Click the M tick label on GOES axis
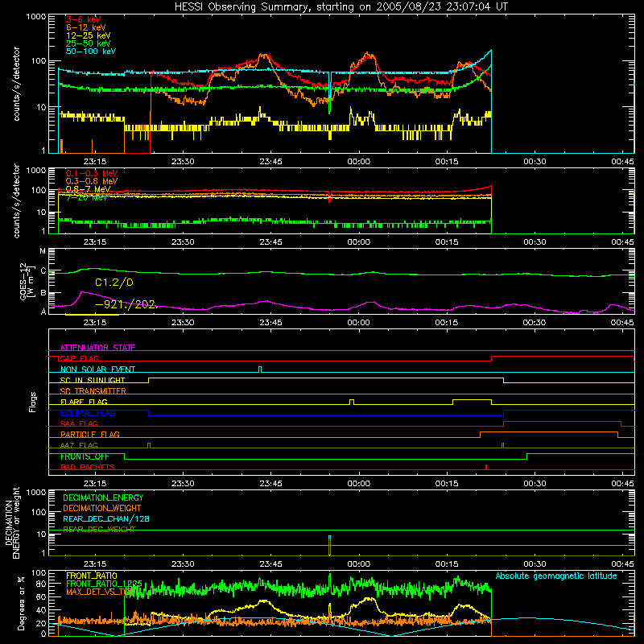This screenshot has height=644, width=644. 43,251
